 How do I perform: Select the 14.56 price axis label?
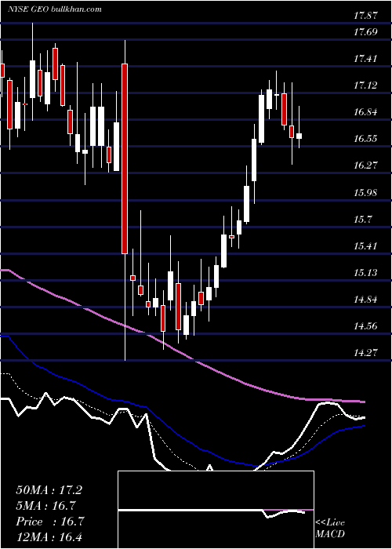tap(365, 326)
